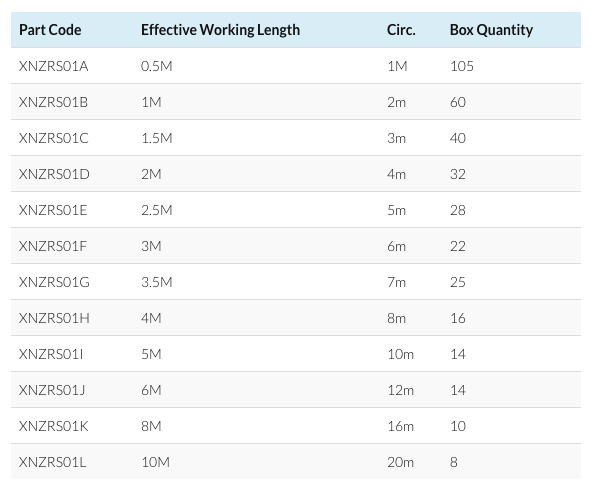Click the Box Quantity column header

[x=491, y=30]
